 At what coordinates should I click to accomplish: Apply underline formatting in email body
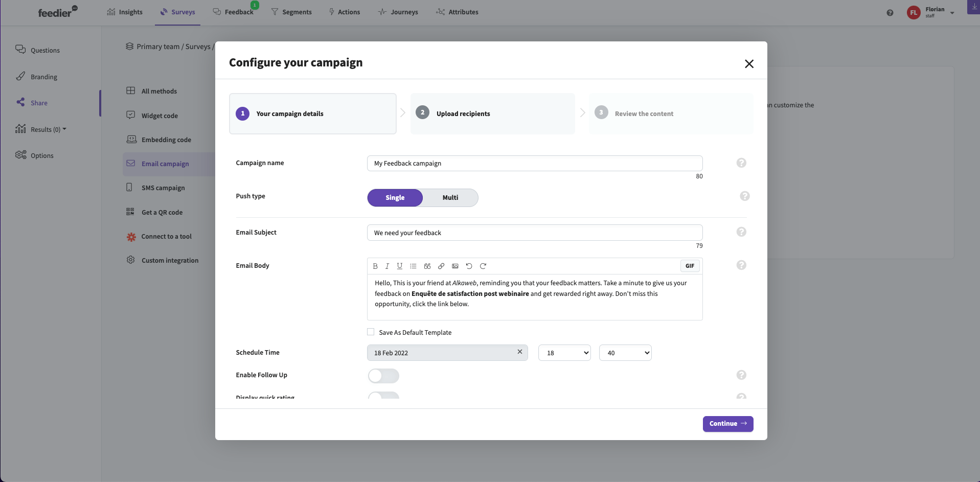(400, 266)
